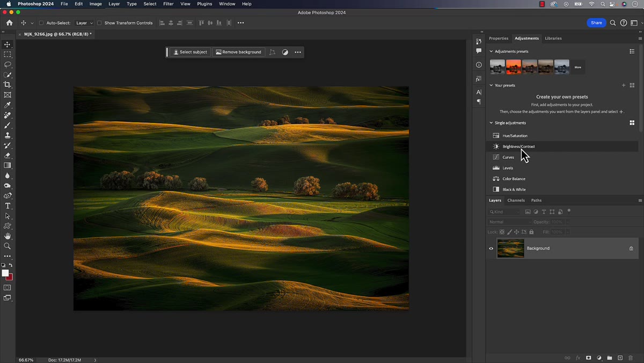Open the Auto-Select Layer dropdown

coord(84,23)
